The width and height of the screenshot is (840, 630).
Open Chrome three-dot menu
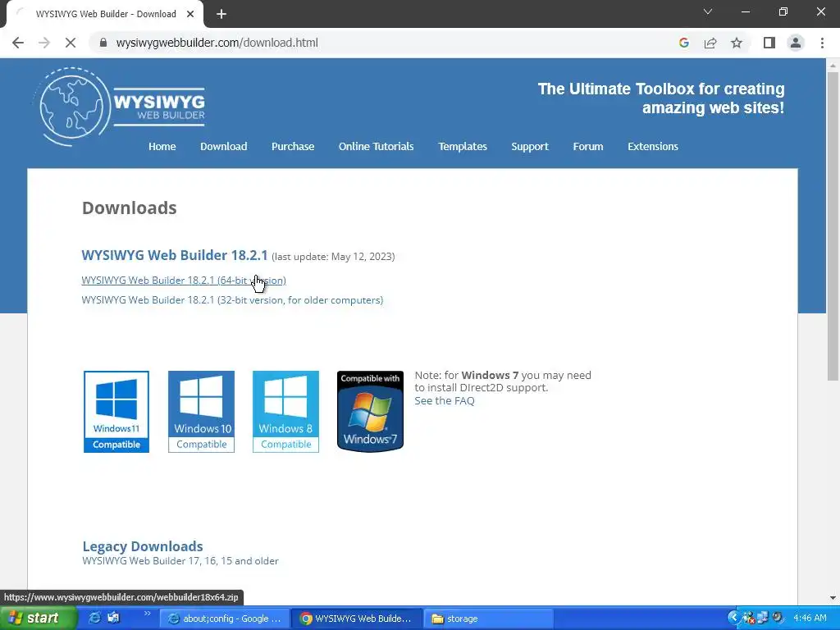(x=822, y=43)
